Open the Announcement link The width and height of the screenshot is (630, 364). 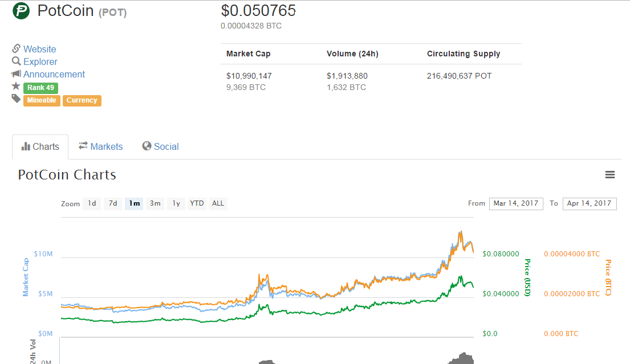tap(54, 74)
